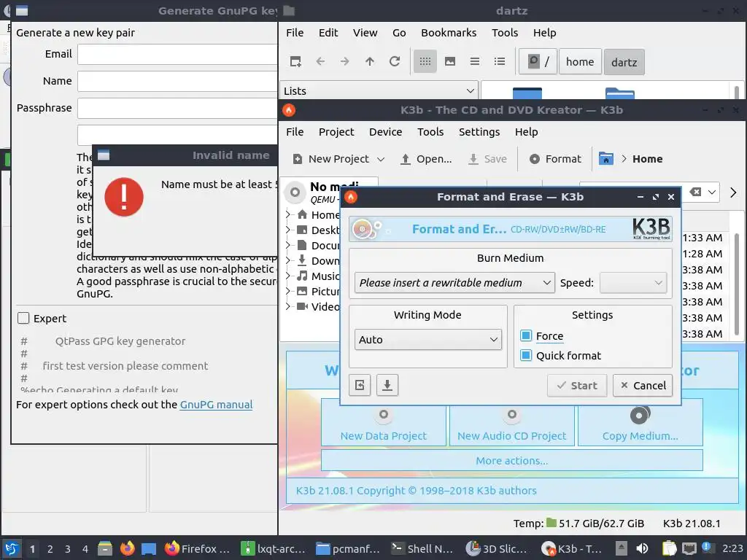
Task: Go forward in the dartz file manager
Action: [345, 61]
